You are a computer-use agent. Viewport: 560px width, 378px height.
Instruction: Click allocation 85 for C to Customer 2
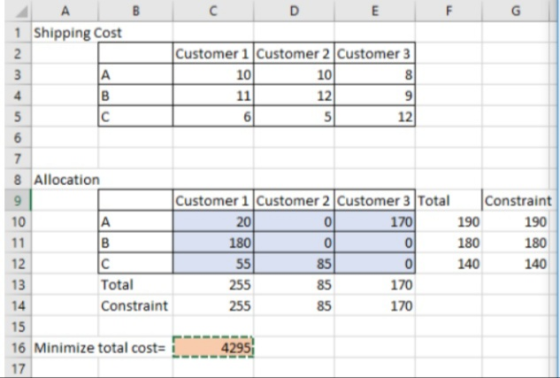tap(294, 264)
